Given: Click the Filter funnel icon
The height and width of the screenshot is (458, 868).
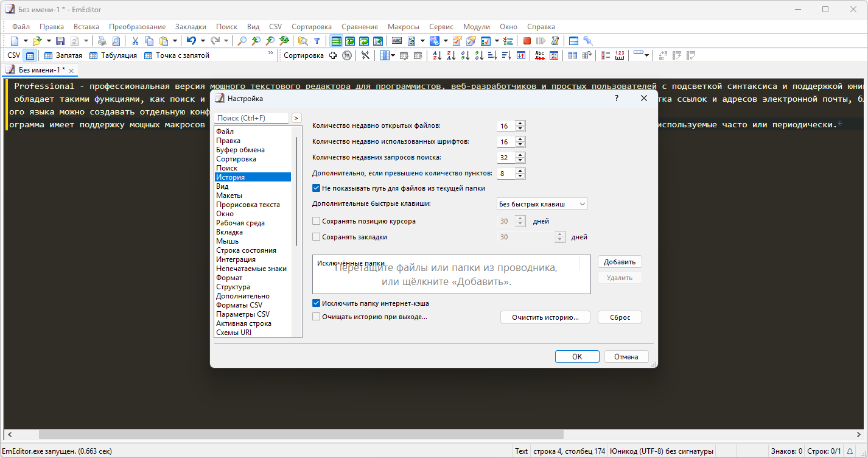Looking at the screenshot, I should point(317,41).
